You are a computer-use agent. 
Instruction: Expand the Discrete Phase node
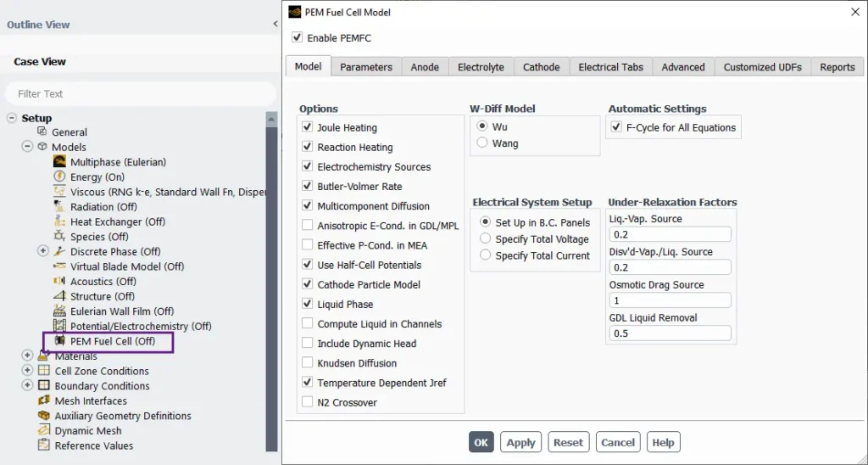[42, 250]
